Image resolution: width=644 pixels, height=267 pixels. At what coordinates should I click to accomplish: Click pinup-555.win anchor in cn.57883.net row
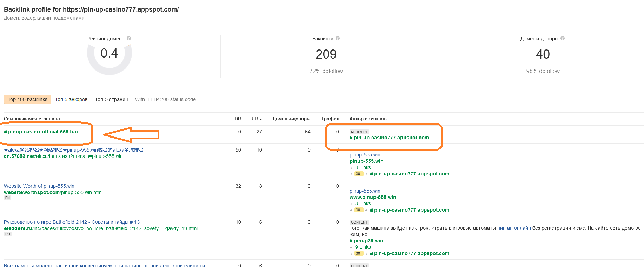(365, 155)
